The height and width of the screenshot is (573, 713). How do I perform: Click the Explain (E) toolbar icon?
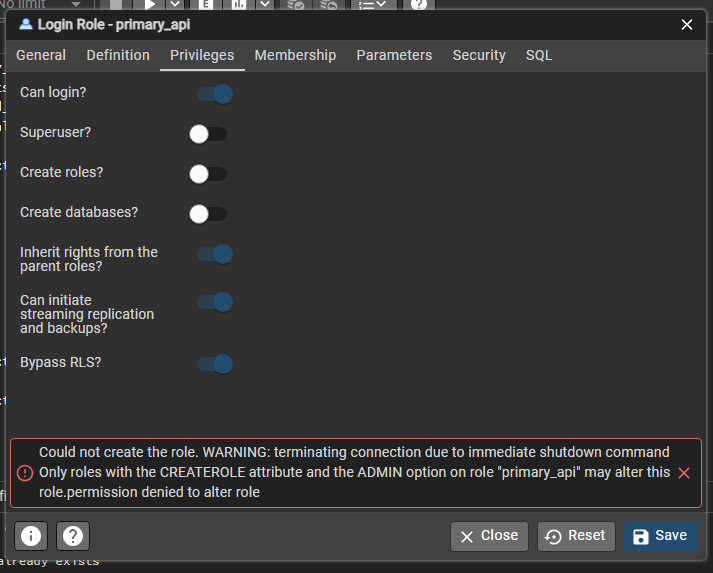point(206,5)
